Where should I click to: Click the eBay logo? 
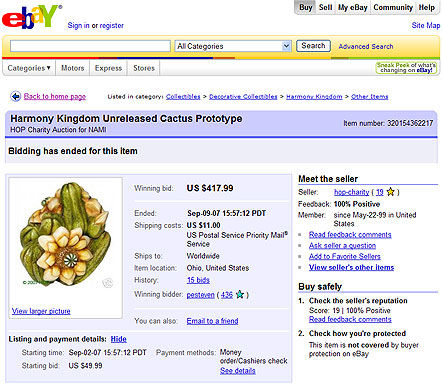point(32,17)
